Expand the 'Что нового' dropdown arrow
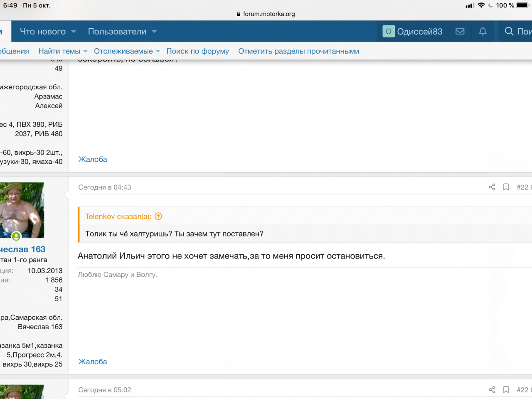 pyautogui.click(x=74, y=32)
